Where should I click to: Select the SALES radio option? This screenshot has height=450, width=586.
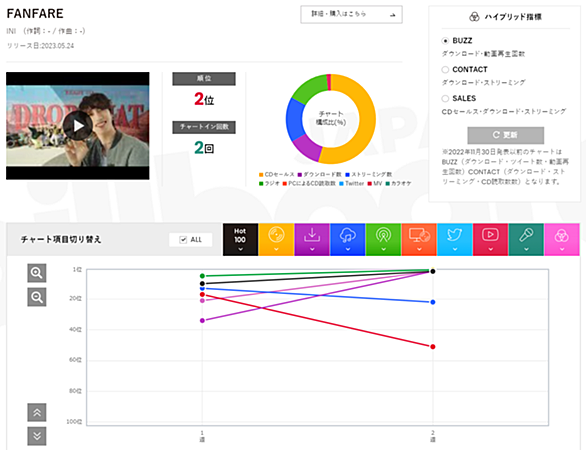[445, 99]
